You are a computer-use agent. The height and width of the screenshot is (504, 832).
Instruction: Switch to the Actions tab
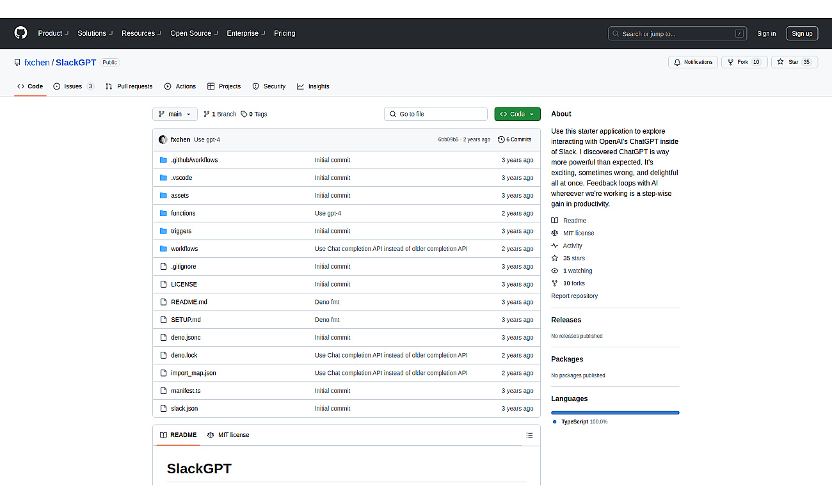point(180,86)
